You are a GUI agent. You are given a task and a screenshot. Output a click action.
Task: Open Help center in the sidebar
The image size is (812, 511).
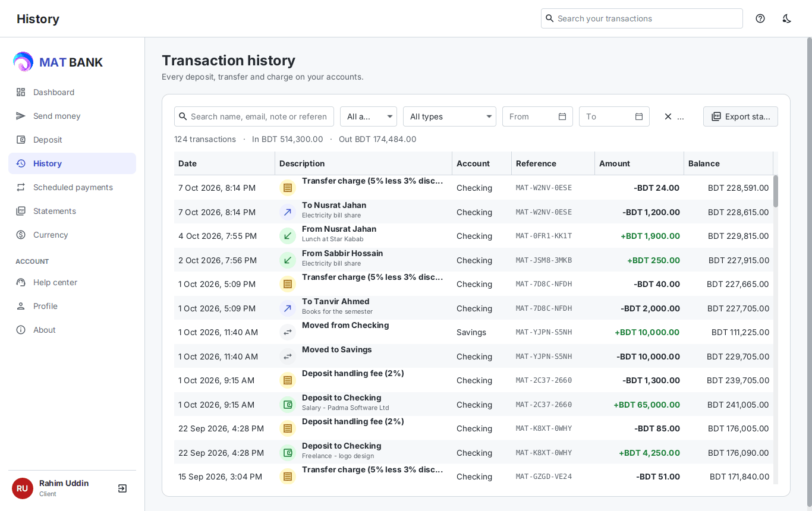click(x=72, y=282)
